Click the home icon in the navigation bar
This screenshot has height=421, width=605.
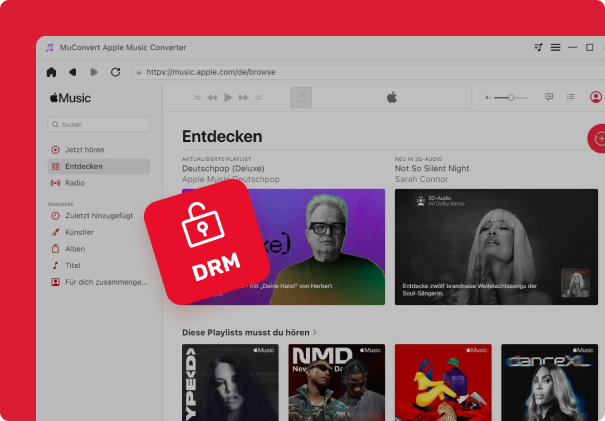point(51,72)
